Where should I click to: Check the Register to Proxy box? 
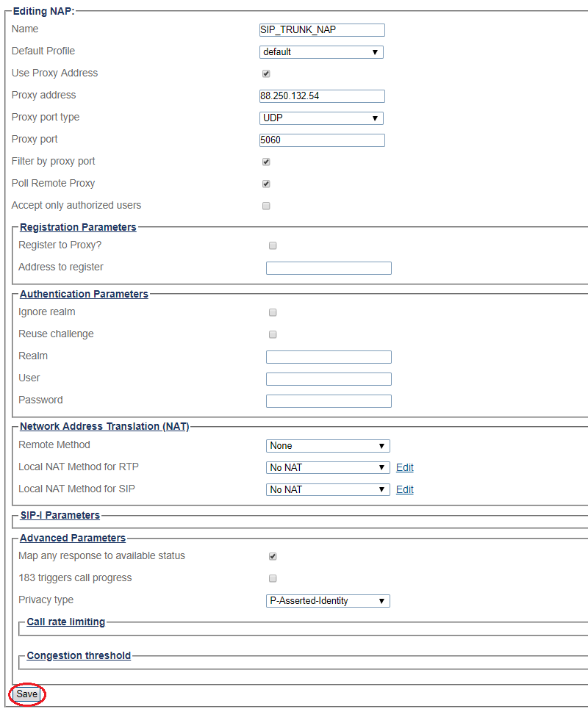(273, 245)
